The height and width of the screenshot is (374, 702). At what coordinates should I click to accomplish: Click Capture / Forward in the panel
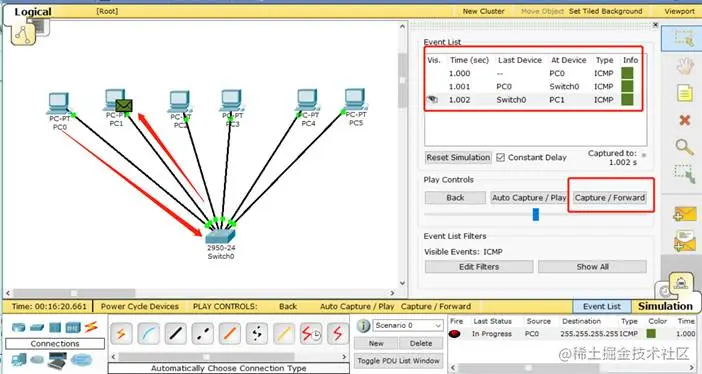[610, 198]
